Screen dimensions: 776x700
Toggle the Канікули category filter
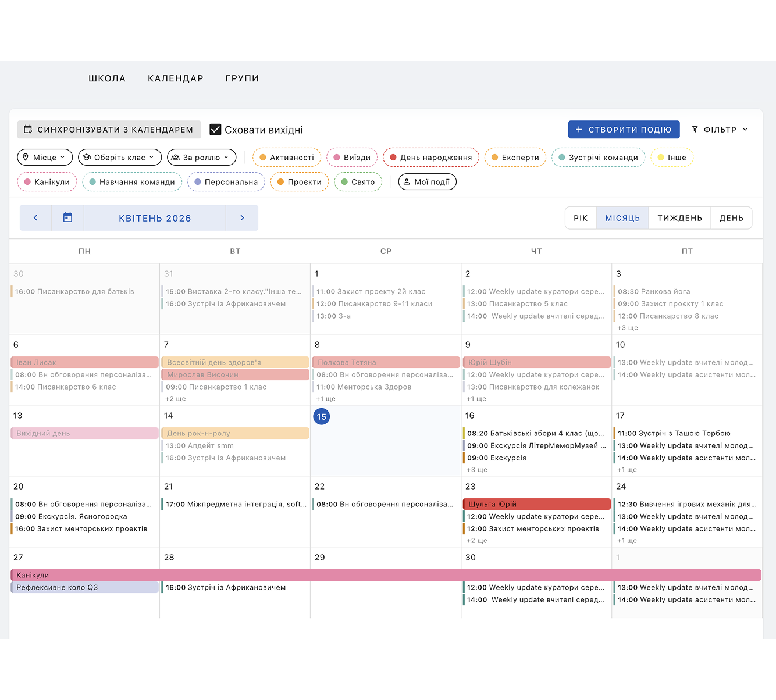(47, 182)
